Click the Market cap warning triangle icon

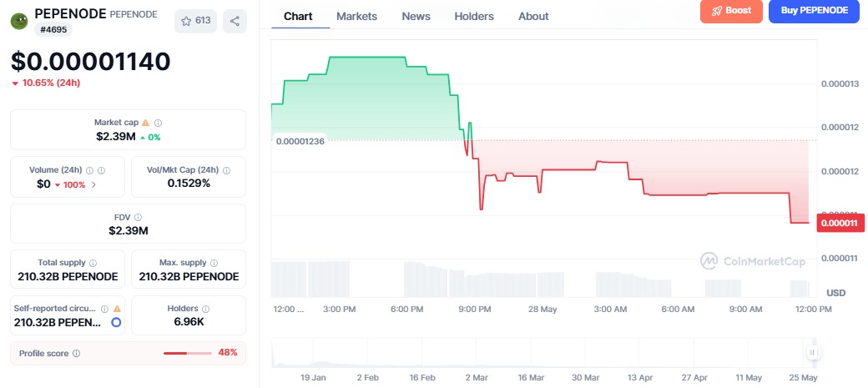pos(145,123)
